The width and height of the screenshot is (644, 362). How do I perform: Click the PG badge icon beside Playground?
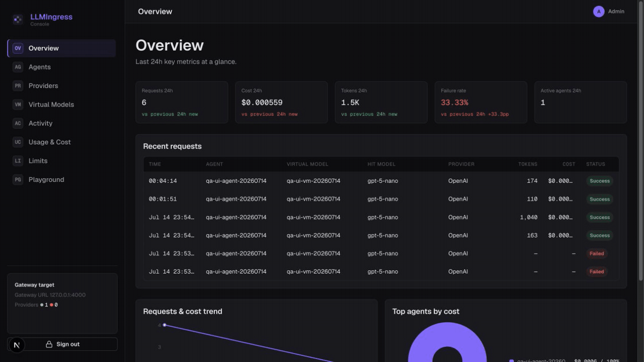(18, 179)
